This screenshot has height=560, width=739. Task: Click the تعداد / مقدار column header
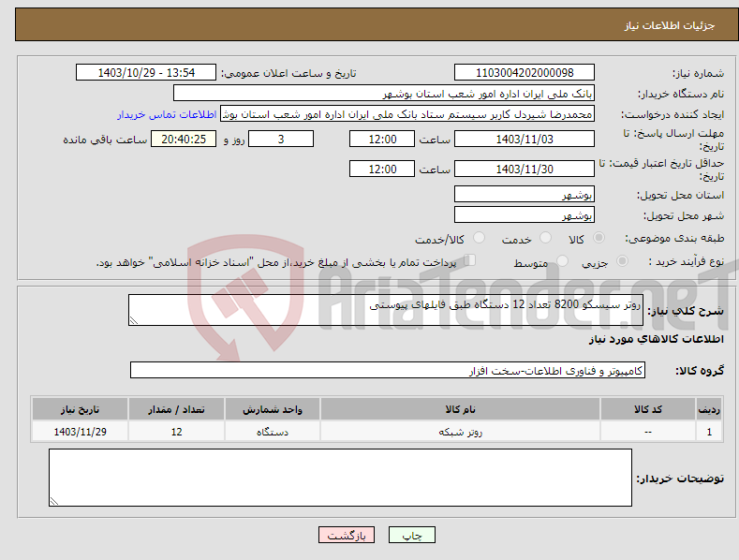[176, 409]
